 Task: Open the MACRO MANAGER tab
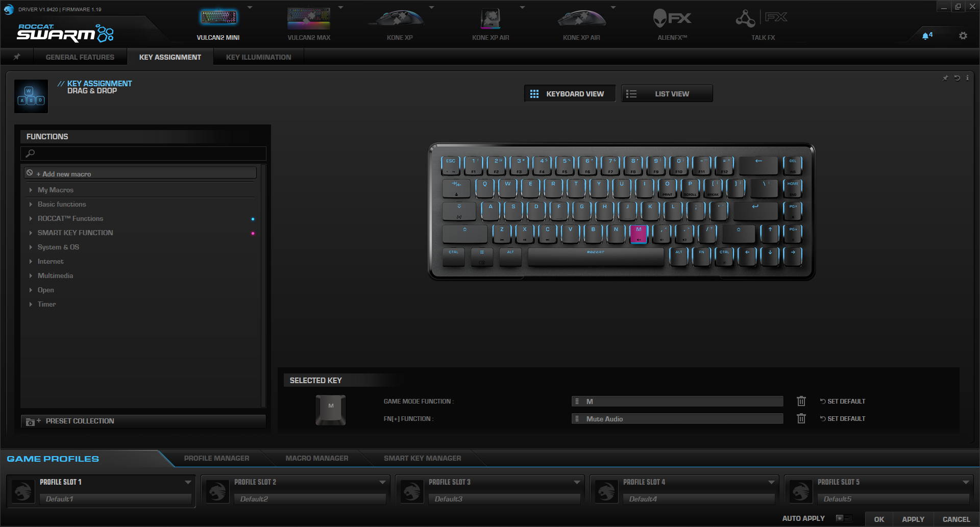click(x=317, y=458)
